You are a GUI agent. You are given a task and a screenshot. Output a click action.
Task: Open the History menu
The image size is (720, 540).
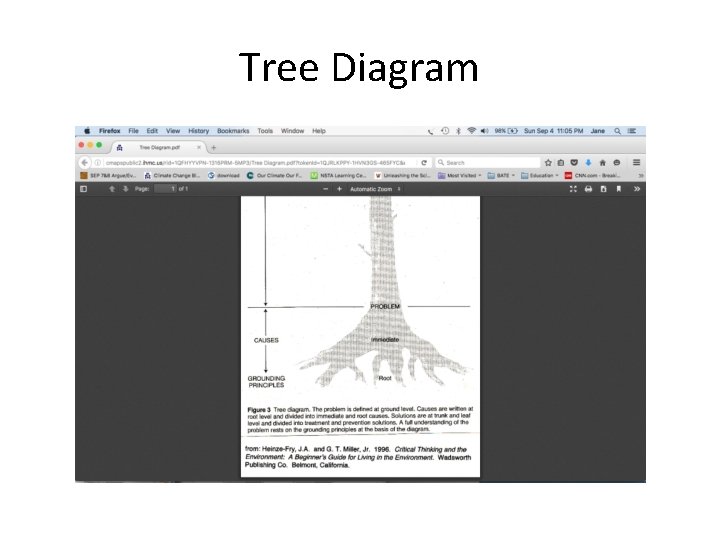pos(198,131)
